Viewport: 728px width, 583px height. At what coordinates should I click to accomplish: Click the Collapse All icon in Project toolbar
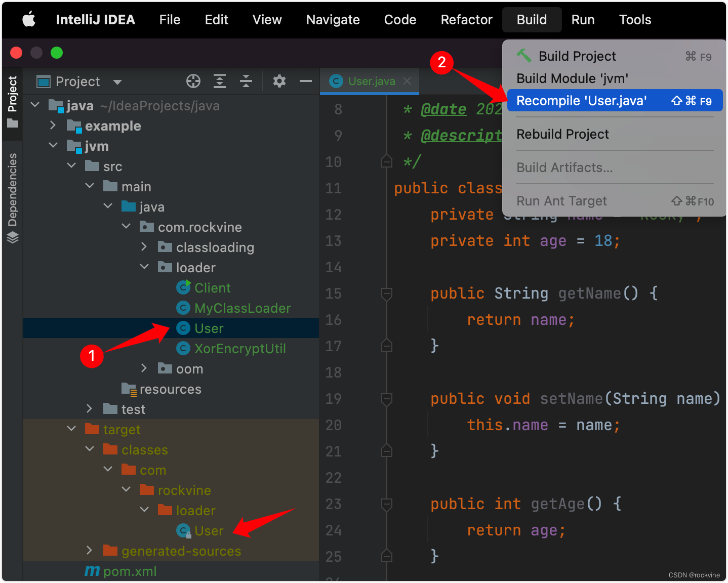coord(246,81)
